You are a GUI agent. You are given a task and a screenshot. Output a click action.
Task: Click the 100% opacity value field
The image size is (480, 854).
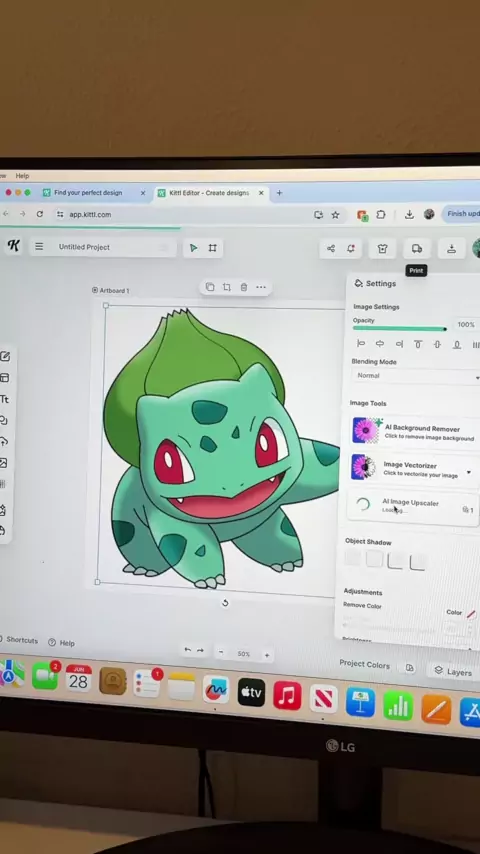[466, 325]
